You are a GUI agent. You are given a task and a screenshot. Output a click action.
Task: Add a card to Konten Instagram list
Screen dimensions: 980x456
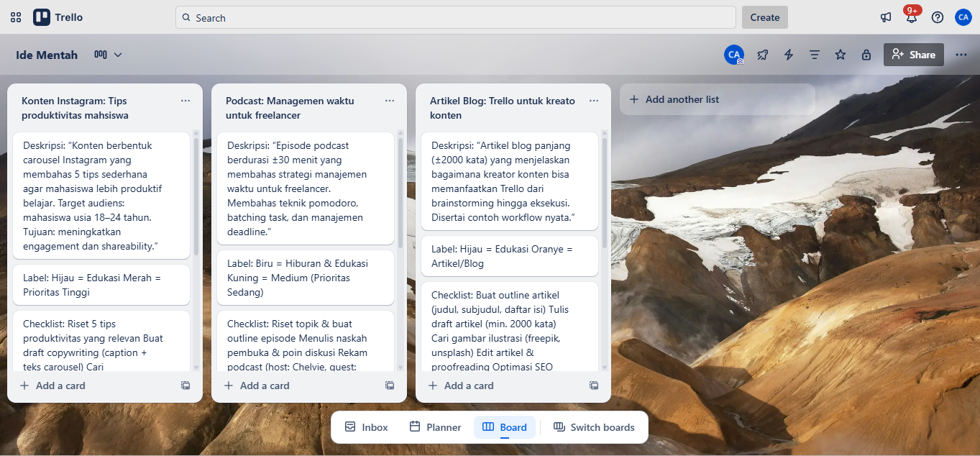(x=93, y=386)
